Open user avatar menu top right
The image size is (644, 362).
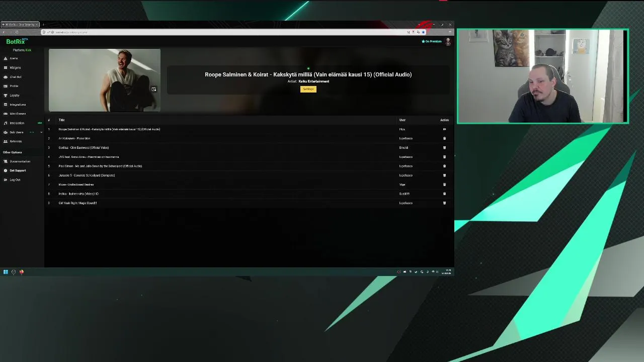click(x=448, y=41)
